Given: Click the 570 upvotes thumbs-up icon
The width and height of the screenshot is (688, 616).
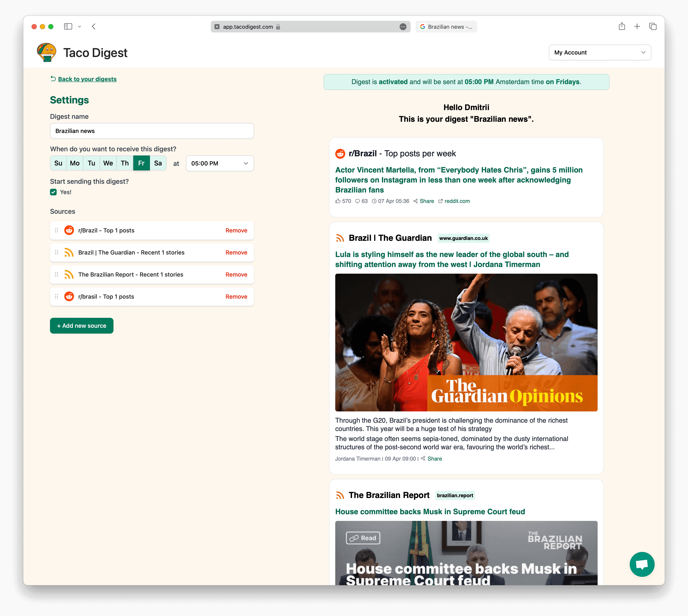Looking at the screenshot, I should [x=338, y=201].
